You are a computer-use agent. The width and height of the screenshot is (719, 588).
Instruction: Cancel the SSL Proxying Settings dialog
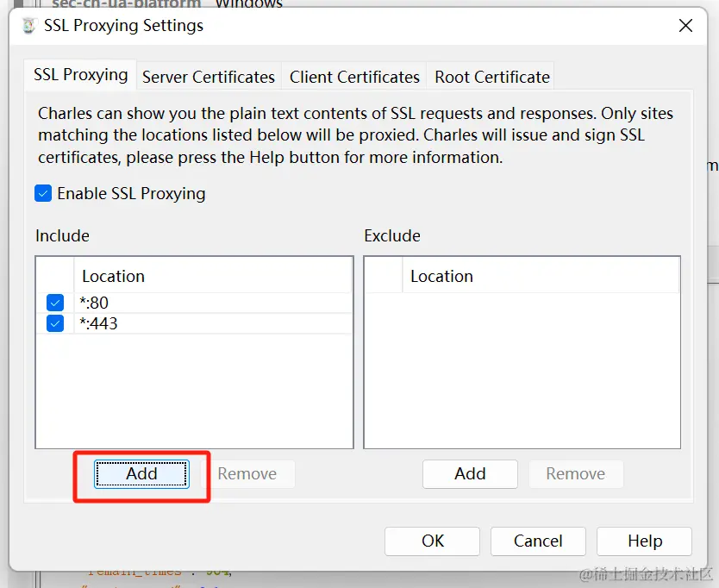(x=538, y=541)
